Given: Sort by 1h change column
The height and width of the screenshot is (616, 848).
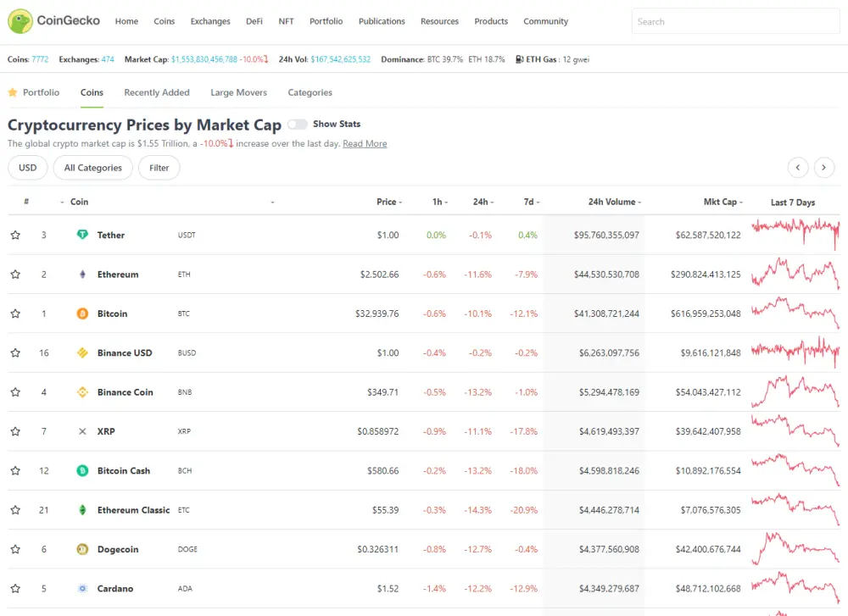Looking at the screenshot, I should click(439, 202).
